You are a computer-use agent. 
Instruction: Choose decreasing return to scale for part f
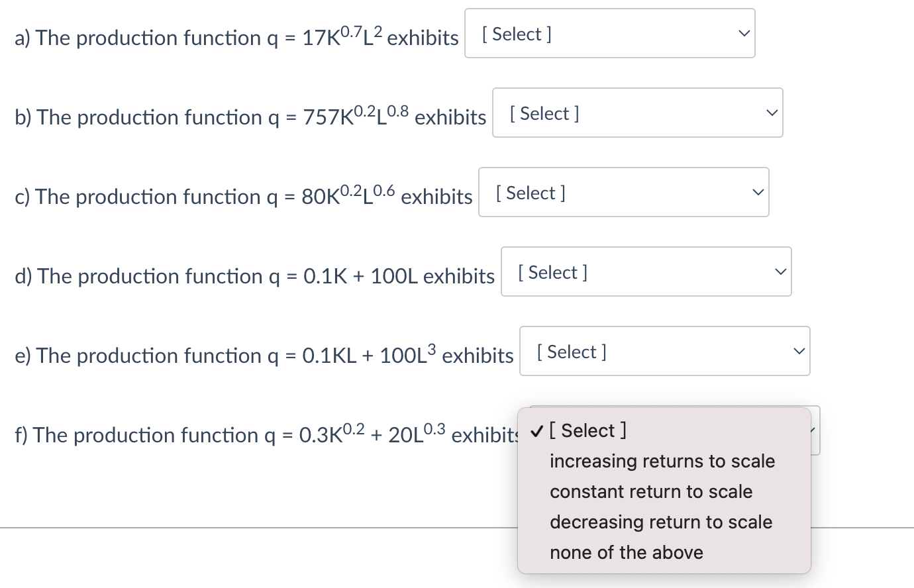(661, 522)
